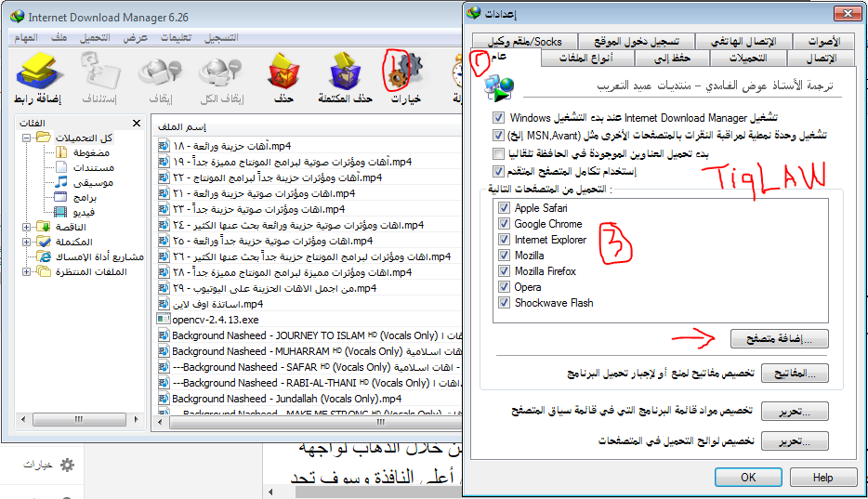
Task: Select the Video (فيديو) category icon
Action: [x=61, y=212]
